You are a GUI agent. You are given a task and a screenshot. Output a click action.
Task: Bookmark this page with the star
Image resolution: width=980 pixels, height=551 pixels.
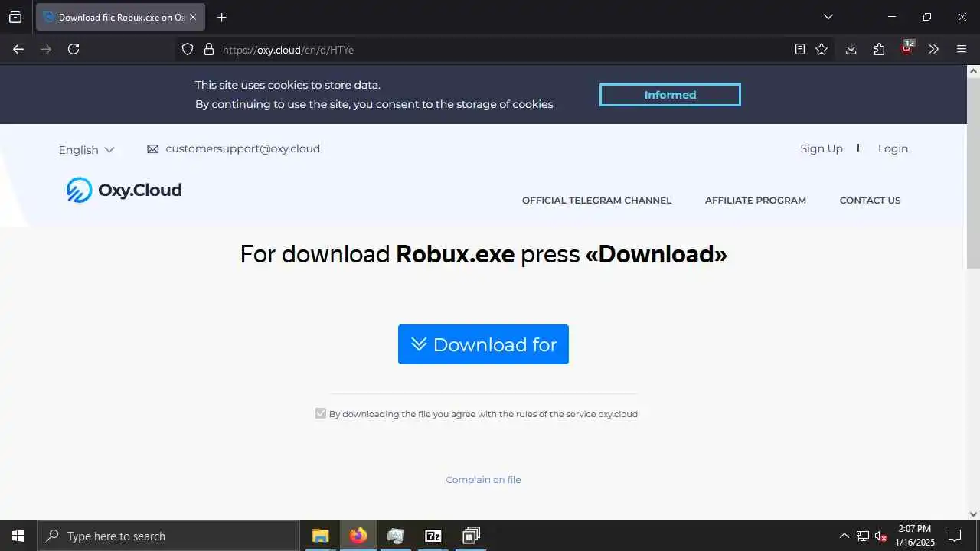822,49
